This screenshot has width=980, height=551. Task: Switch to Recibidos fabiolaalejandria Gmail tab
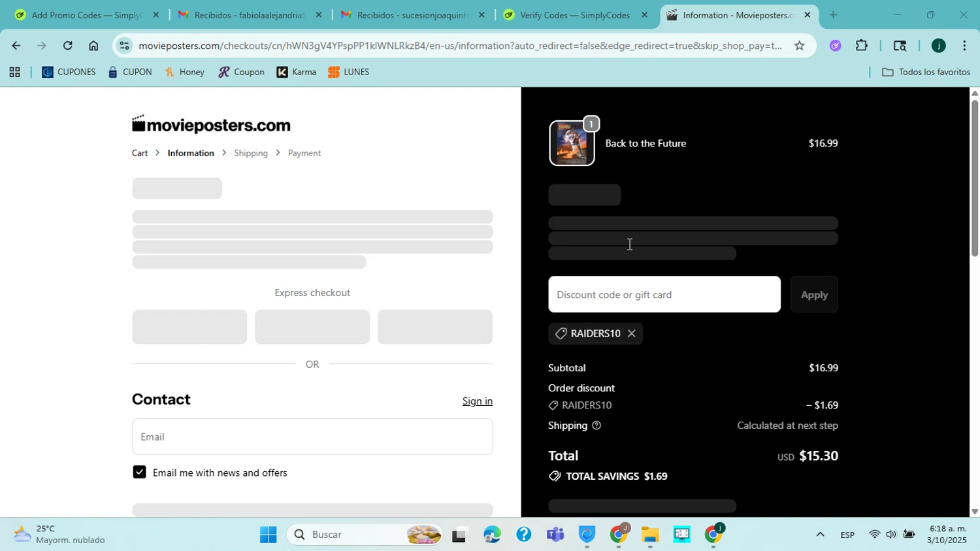(250, 15)
